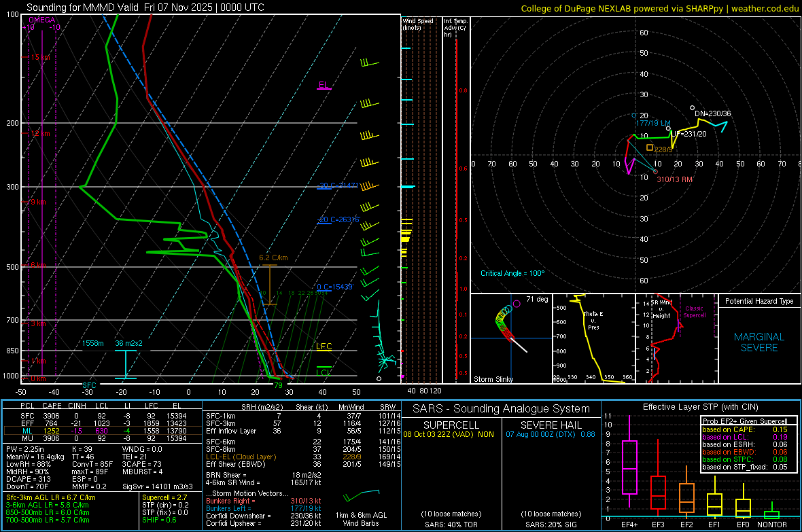Click the 'PW = 2.25in' value
The image size is (802, 532).
tap(25, 449)
